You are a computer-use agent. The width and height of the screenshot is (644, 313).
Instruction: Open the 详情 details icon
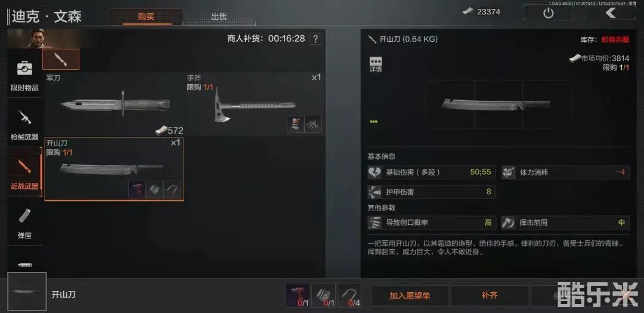[376, 65]
